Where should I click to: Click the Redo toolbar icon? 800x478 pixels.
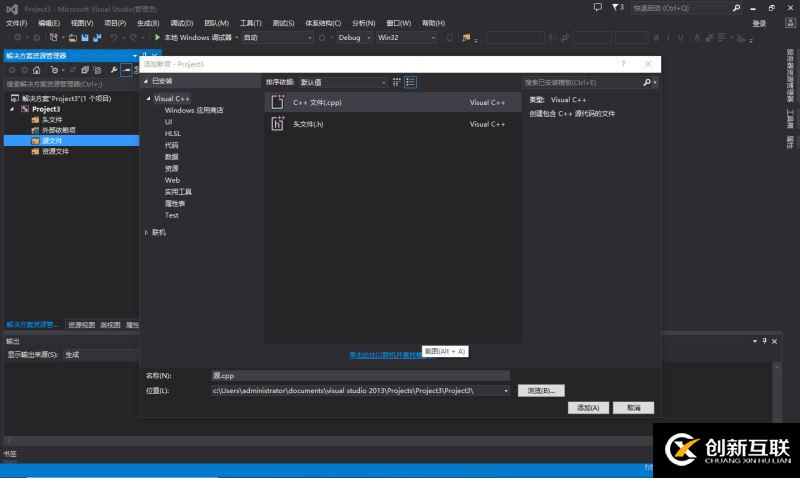click(x=133, y=38)
